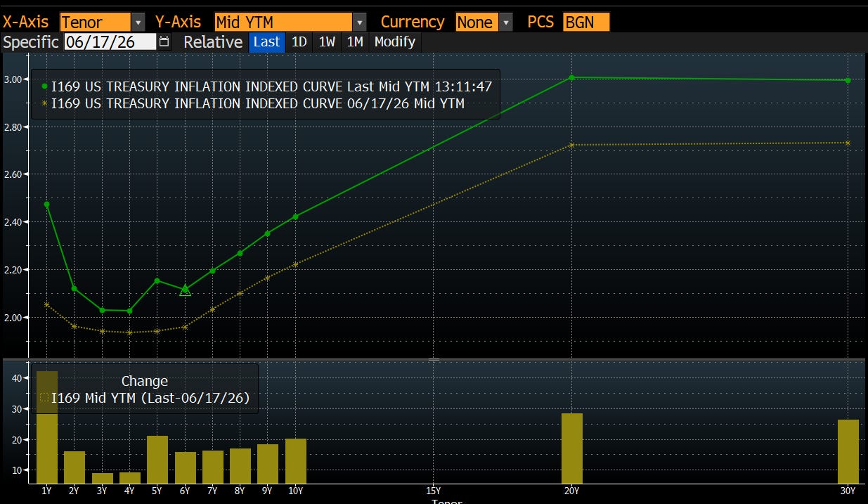Expand the Y-Axis Mid YTM dropdown arrow
The image size is (868, 504).
(x=360, y=22)
